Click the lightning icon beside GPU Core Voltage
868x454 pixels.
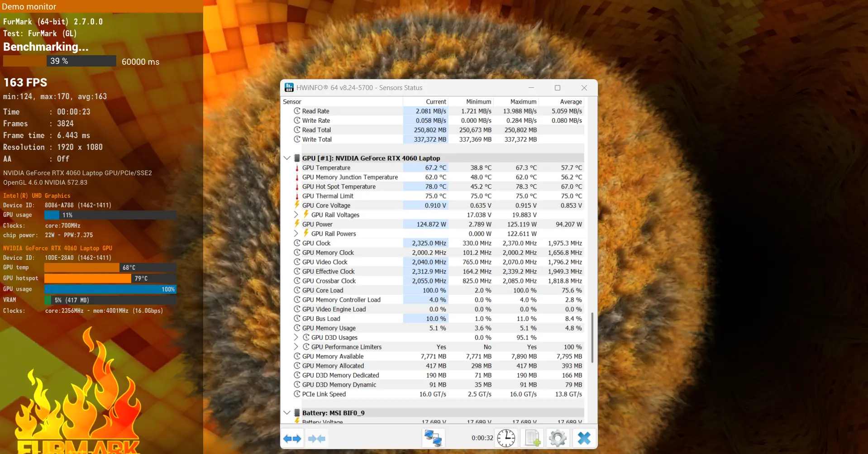pyautogui.click(x=297, y=205)
